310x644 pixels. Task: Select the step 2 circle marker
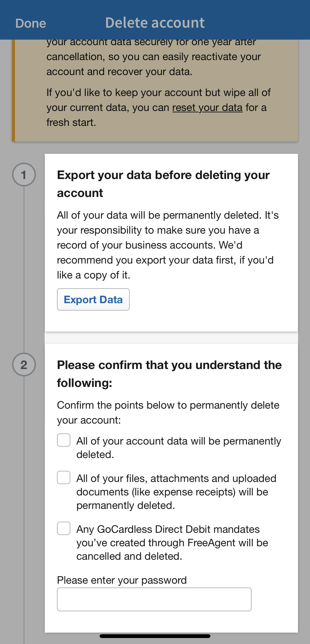[x=24, y=365]
